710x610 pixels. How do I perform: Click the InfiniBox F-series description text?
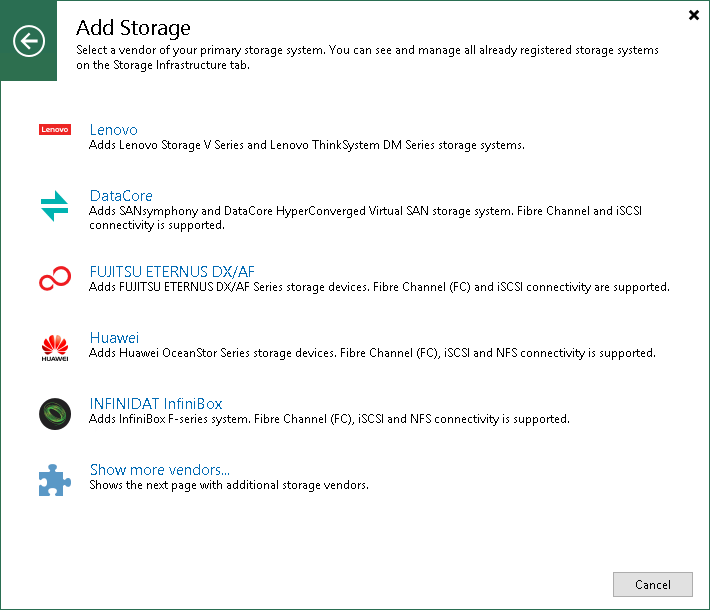(329, 419)
